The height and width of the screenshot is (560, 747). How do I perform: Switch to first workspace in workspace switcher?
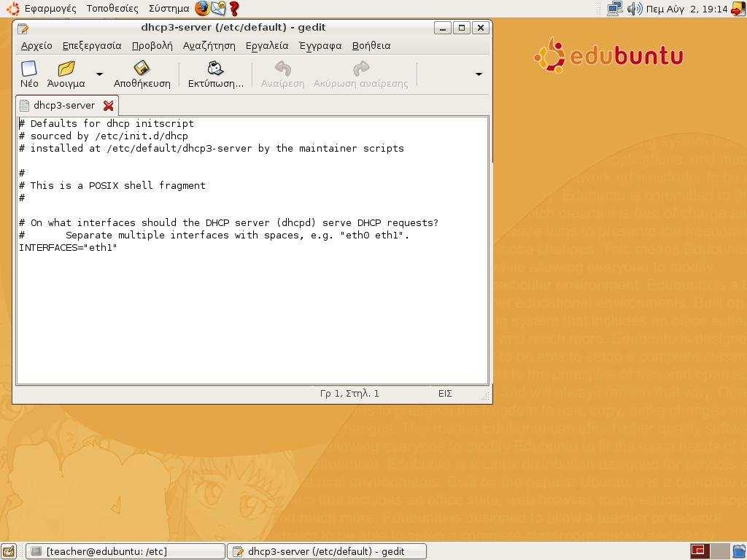point(700,551)
